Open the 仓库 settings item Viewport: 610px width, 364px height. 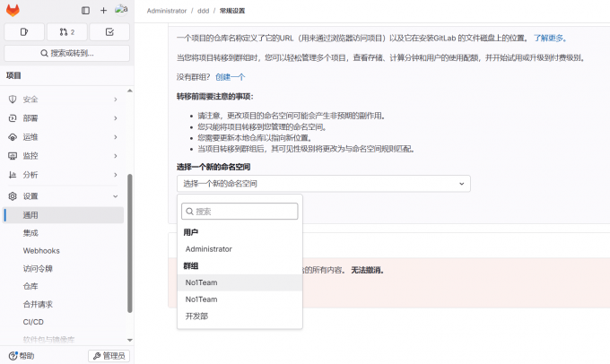[64, 286]
